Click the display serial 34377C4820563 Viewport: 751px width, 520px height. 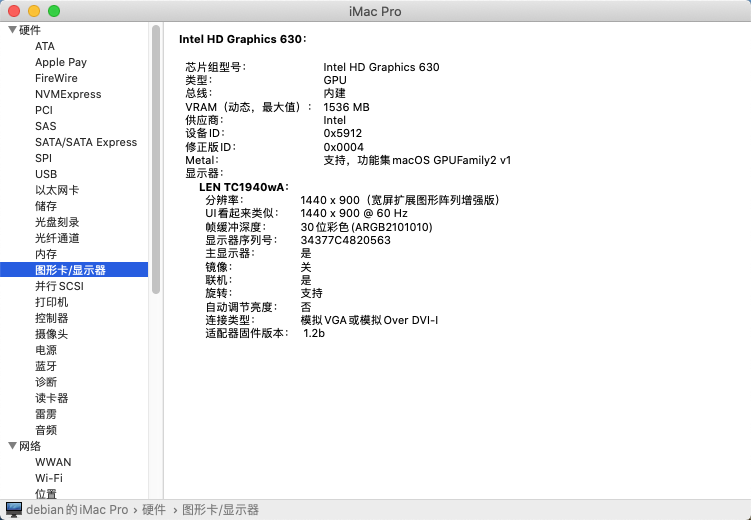[x=345, y=240]
